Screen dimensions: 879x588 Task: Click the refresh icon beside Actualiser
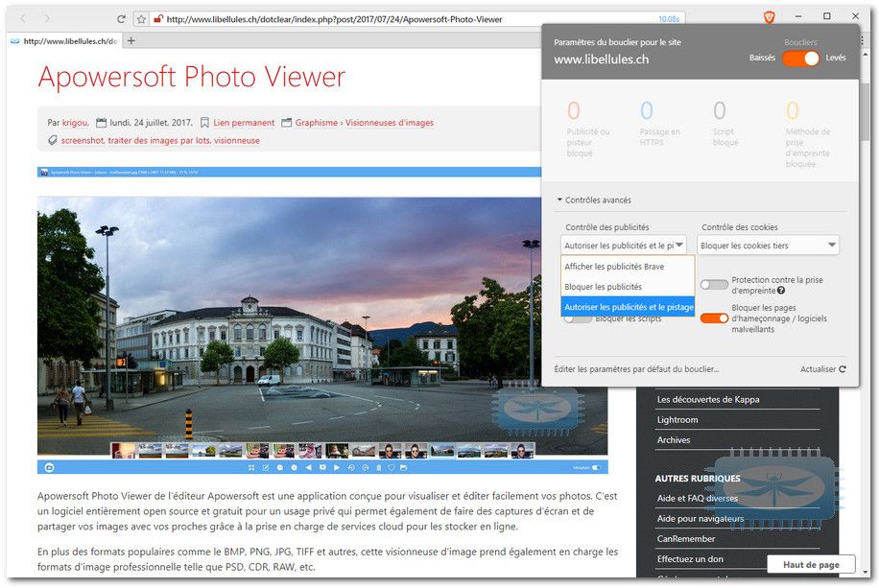(x=843, y=369)
